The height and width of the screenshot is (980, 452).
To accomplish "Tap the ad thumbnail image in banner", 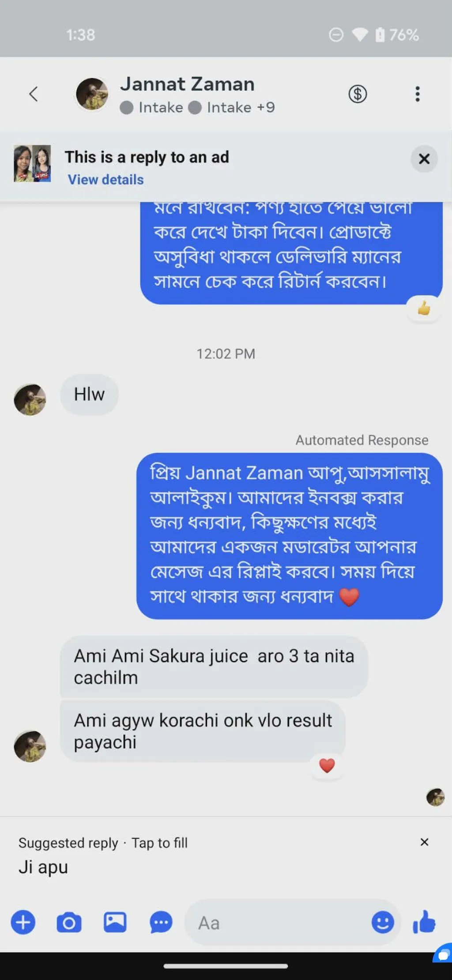I will coord(32,163).
